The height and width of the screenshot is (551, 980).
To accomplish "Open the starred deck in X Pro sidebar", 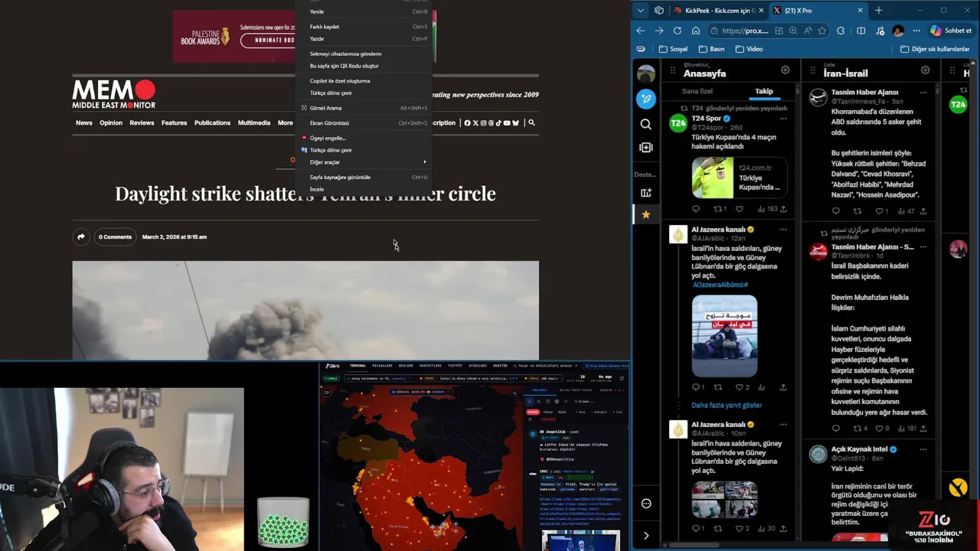I will [646, 215].
